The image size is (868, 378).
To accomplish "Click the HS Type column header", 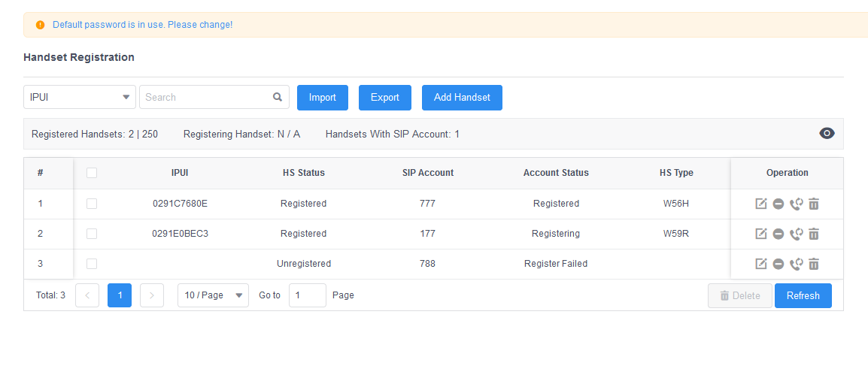I will point(676,173).
